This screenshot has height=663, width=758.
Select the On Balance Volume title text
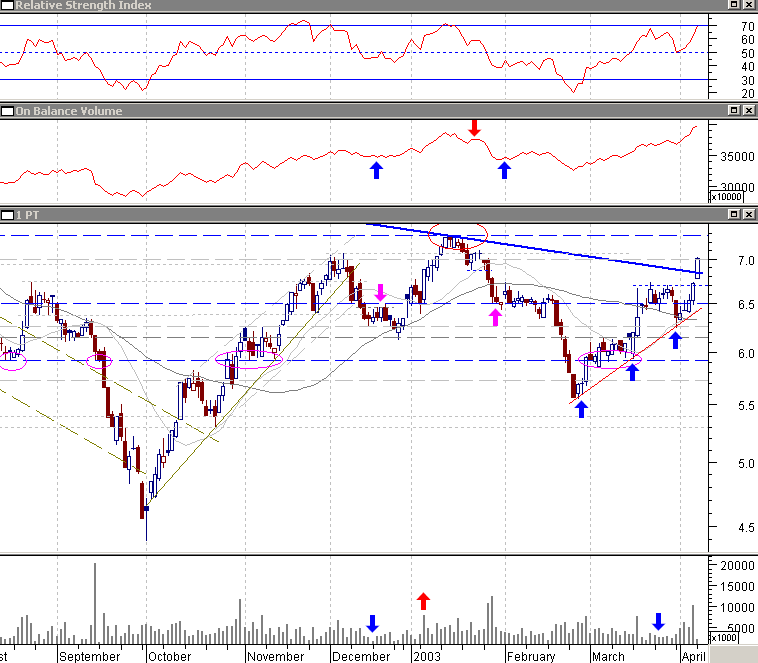pyautogui.click(x=69, y=111)
